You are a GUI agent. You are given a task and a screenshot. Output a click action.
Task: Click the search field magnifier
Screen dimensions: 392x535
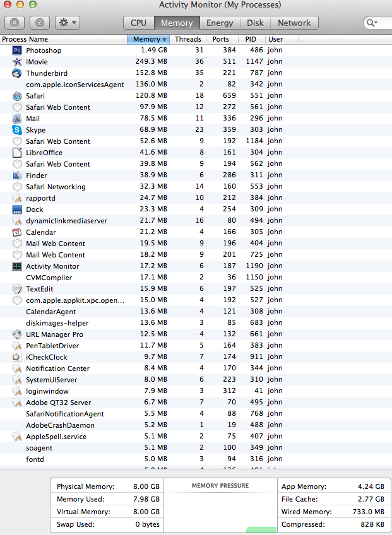click(371, 23)
